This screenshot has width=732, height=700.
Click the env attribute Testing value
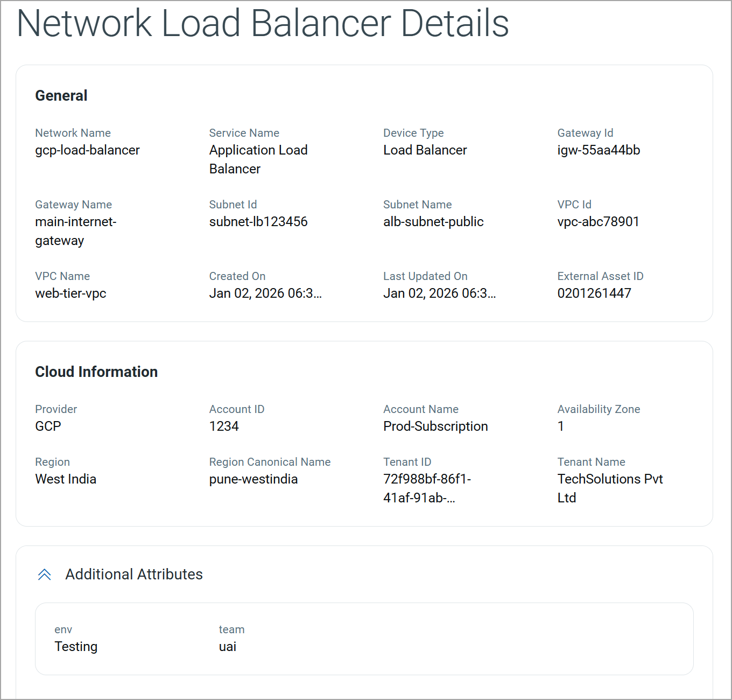[x=76, y=647]
